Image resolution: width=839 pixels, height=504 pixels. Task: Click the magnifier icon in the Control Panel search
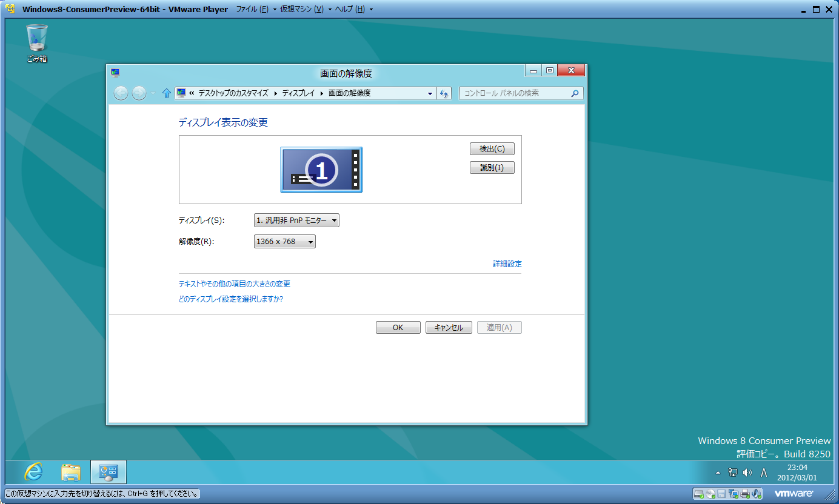(x=575, y=93)
